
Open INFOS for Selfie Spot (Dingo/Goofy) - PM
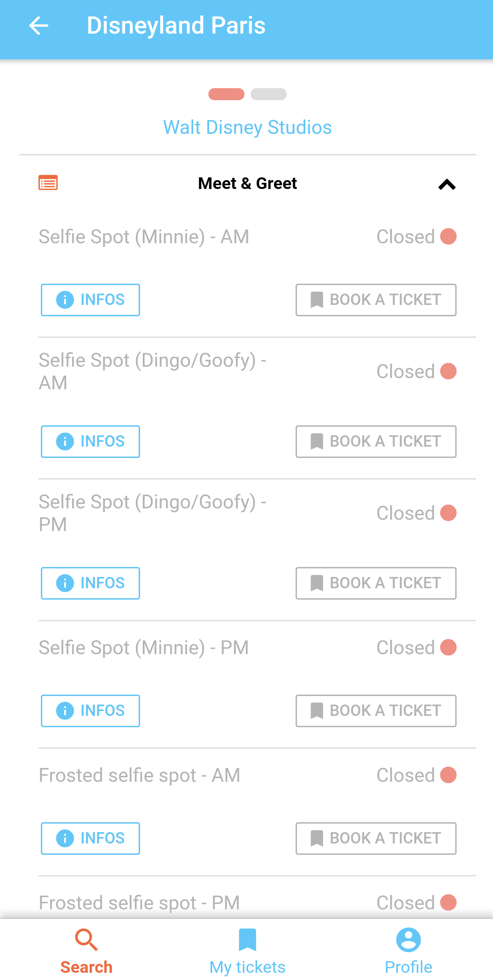[x=90, y=583]
